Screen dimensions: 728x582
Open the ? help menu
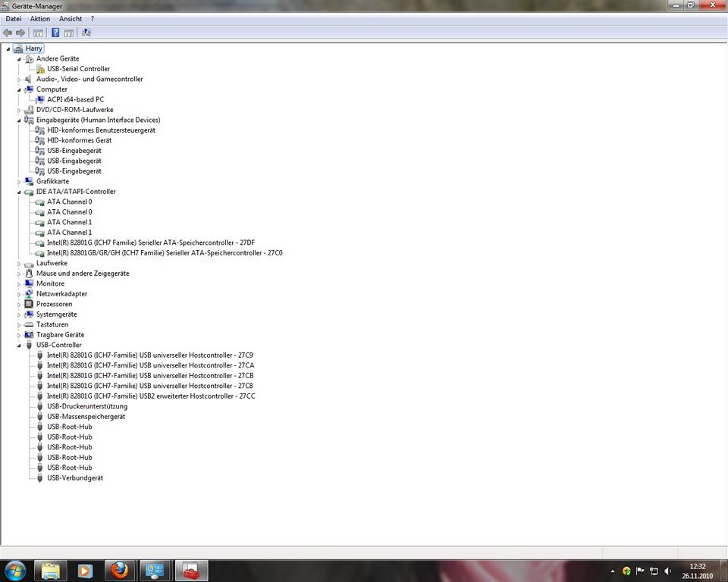point(93,18)
